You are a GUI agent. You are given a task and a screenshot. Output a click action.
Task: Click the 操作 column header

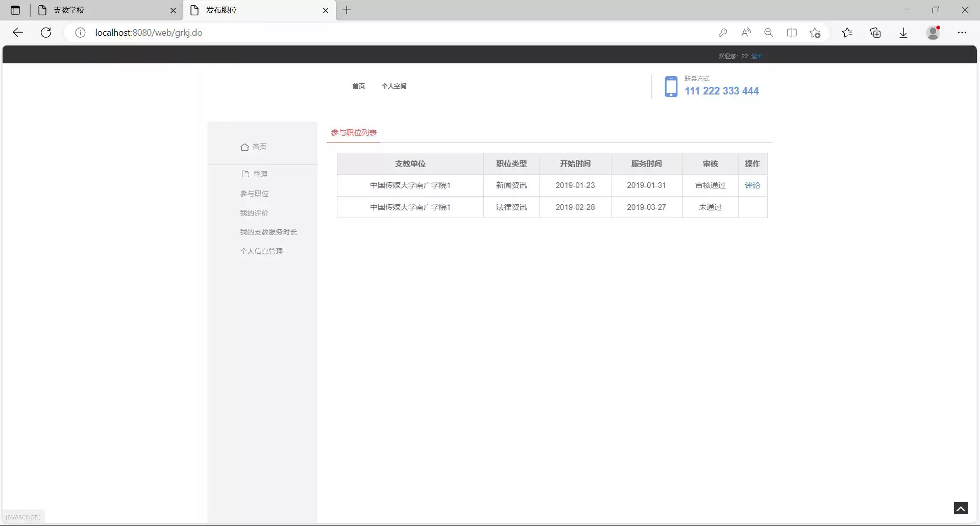pyautogui.click(x=752, y=164)
